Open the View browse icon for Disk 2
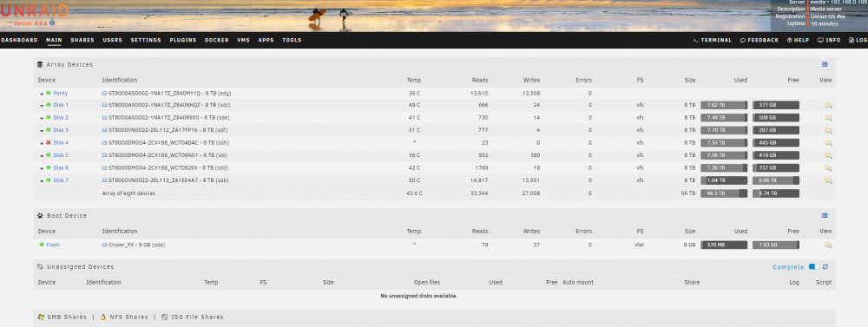The image size is (868, 327). click(828, 118)
